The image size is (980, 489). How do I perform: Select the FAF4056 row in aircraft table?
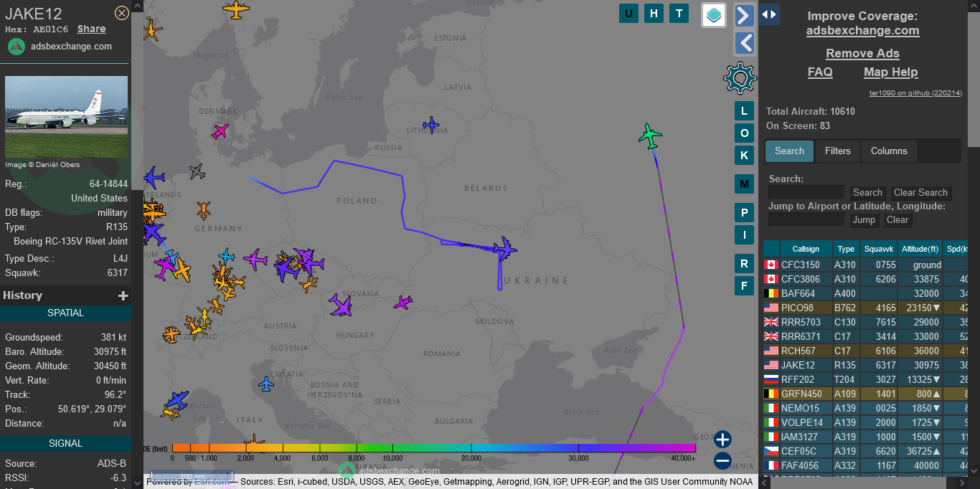pos(866,466)
